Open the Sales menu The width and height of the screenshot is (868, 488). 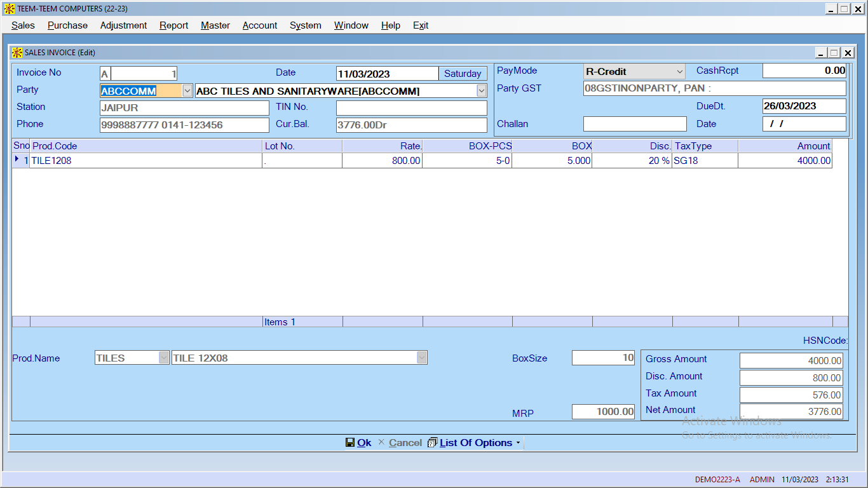[23, 25]
